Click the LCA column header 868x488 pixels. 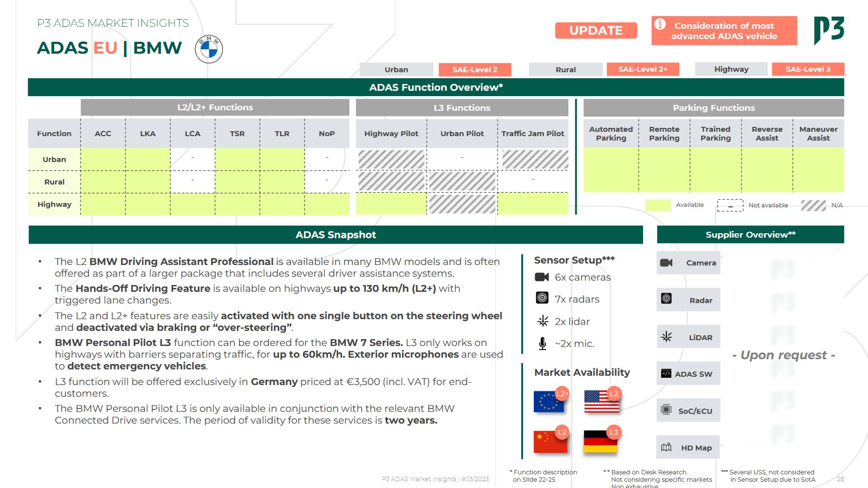[x=193, y=133]
